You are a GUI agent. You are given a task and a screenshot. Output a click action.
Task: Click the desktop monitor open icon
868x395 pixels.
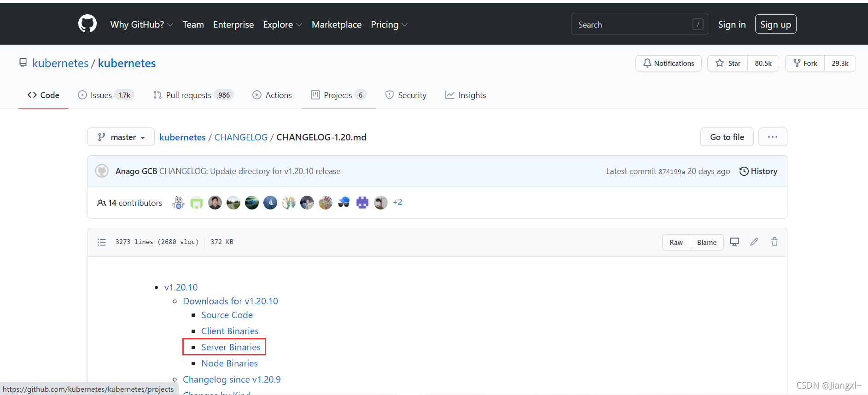click(x=734, y=242)
